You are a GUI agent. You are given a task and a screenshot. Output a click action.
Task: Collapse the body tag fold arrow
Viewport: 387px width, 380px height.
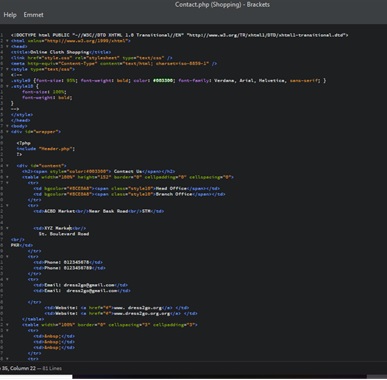point(7,126)
